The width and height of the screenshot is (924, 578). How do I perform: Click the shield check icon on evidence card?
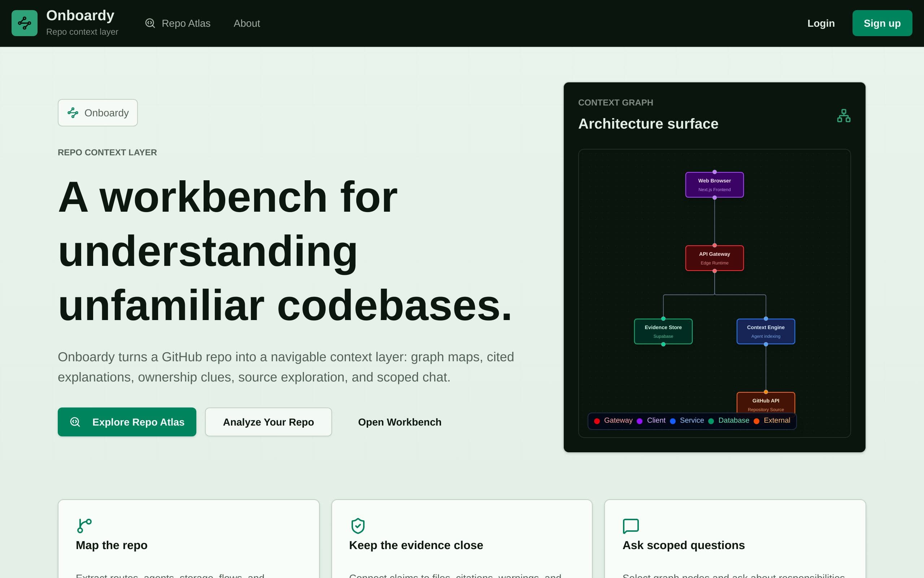pyautogui.click(x=358, y=526)
